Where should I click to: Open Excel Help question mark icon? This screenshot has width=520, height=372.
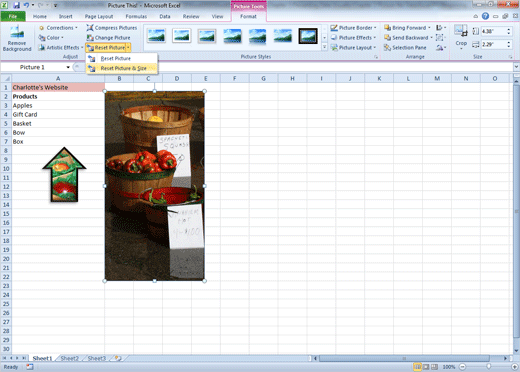point(485,16)
